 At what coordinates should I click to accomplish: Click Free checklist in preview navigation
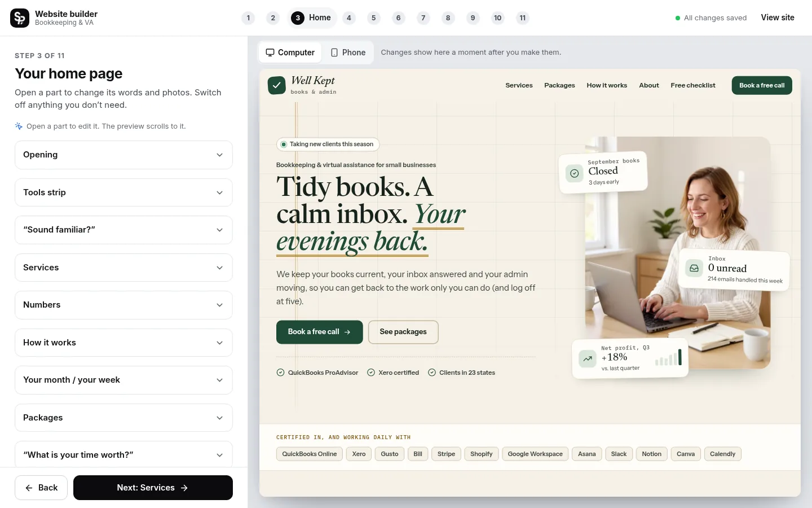coord(693,85)
